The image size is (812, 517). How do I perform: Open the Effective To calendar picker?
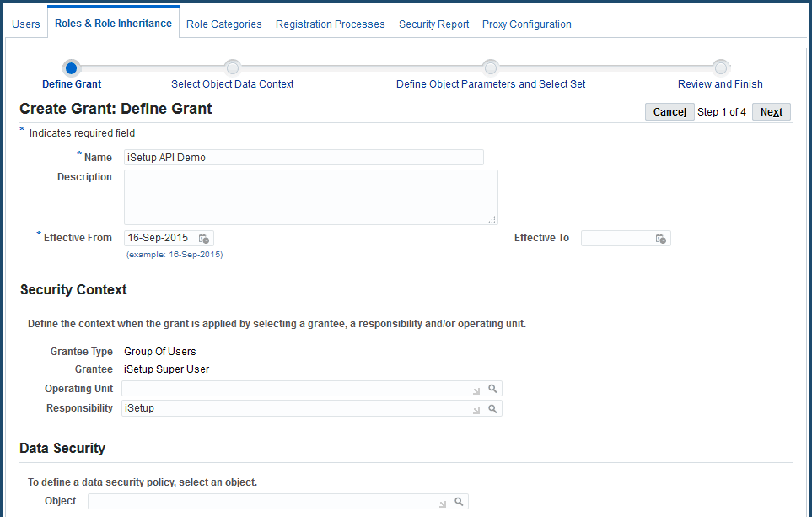[661, 239]
